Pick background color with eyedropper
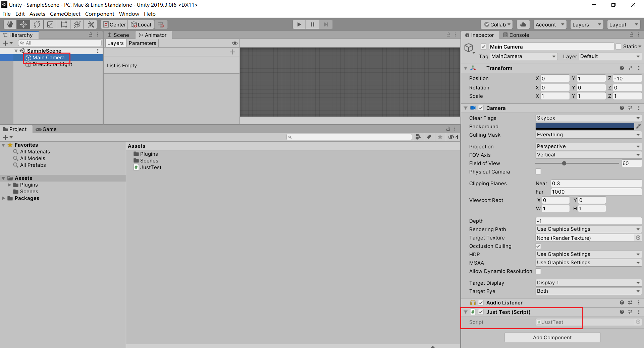 point(639,126)
